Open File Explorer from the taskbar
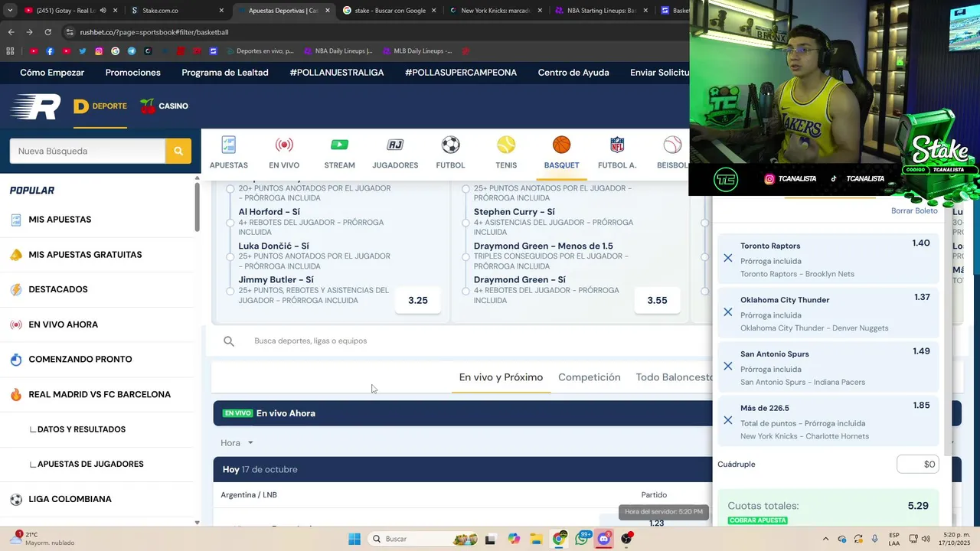 tap(536, 539)
